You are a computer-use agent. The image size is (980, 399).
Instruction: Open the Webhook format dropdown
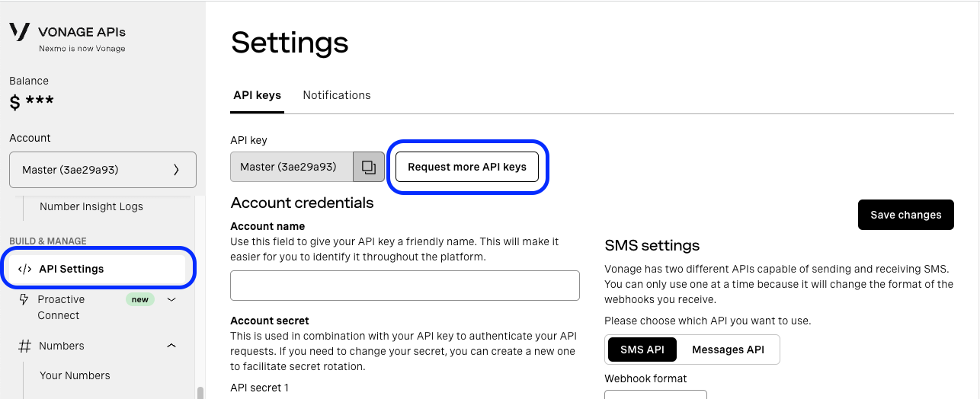point(655,394)
